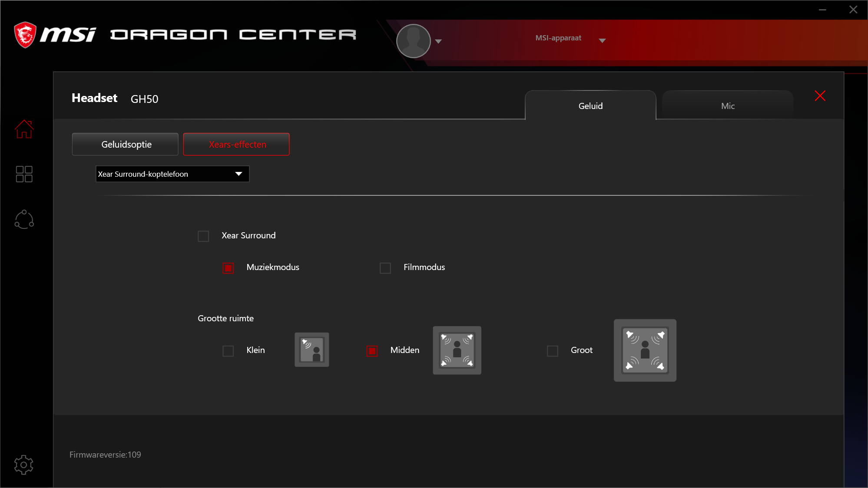Click the Filmmodus label text
Viewport: 868px width, 488px height.
424,267
